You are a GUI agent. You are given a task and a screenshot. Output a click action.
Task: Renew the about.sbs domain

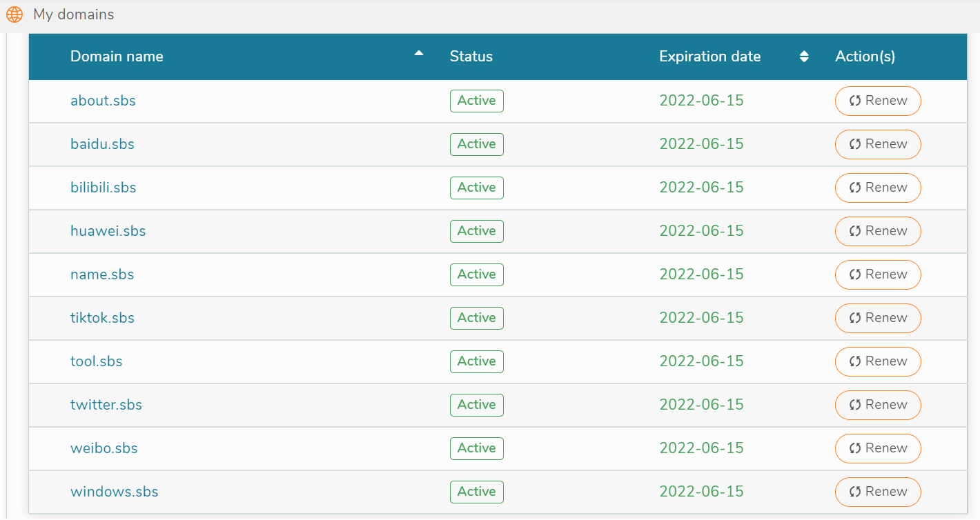pos(878,101)
